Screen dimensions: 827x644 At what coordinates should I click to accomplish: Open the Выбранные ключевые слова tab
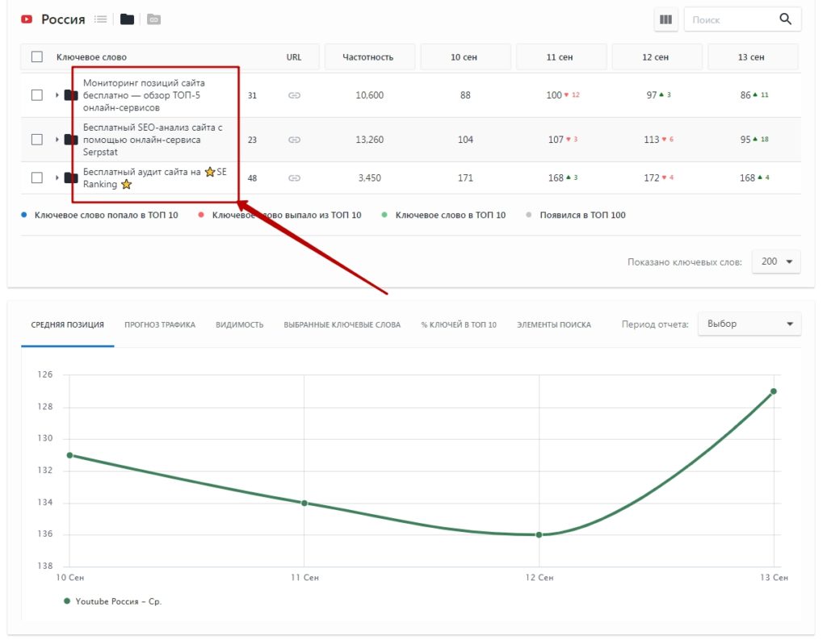coord(342,324)
